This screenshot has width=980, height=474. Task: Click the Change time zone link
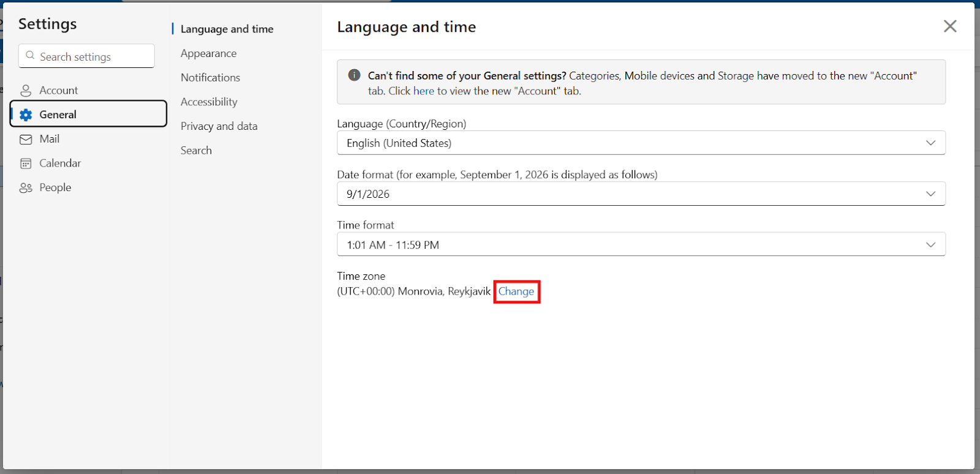coord(516,292)
